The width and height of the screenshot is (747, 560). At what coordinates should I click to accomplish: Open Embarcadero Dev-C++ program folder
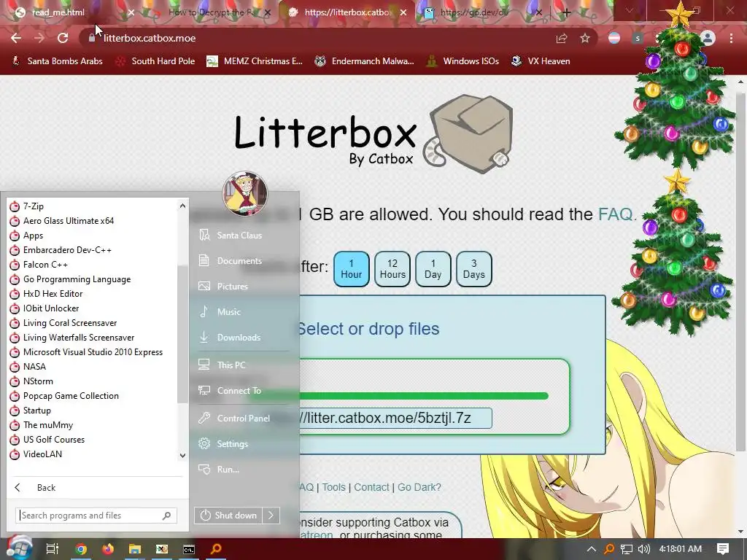point(93,250)
